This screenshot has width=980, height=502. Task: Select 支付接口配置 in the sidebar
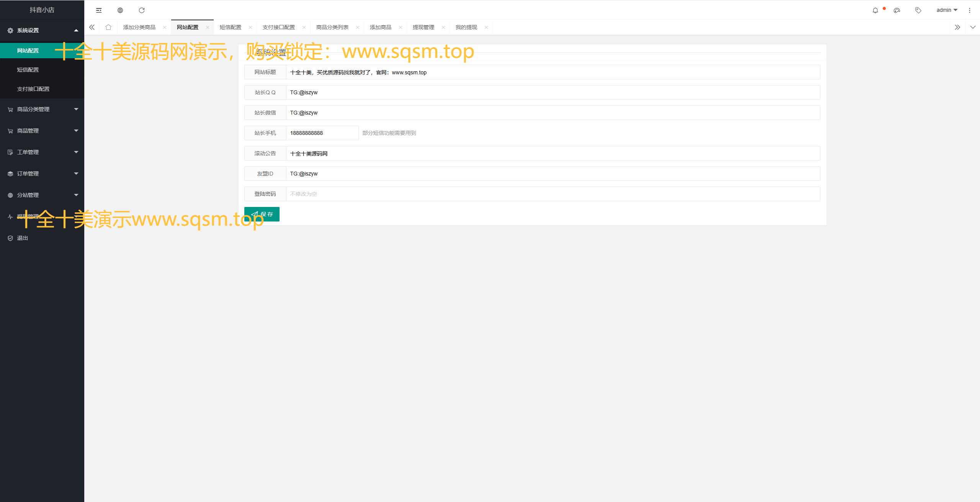[x=33, y=89]
